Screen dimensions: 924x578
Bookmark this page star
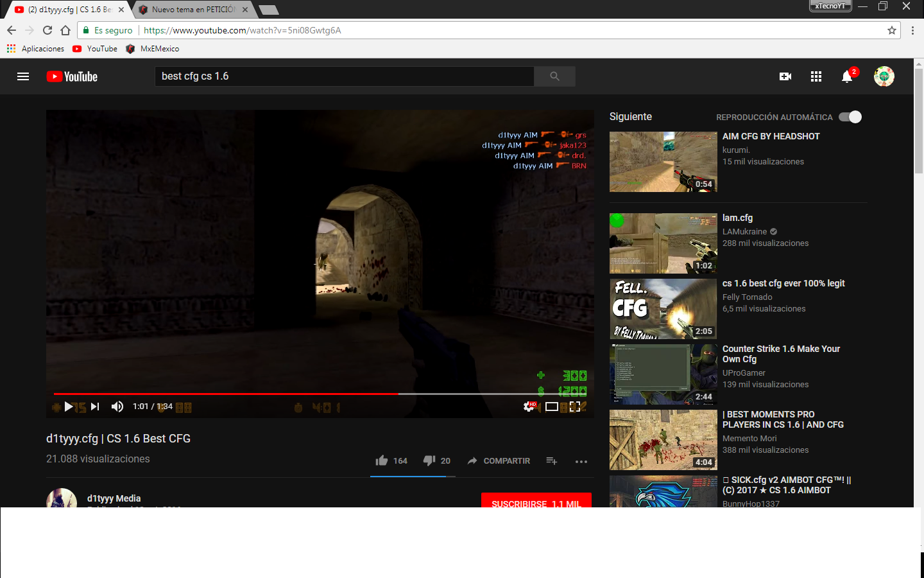click(891, 30)
